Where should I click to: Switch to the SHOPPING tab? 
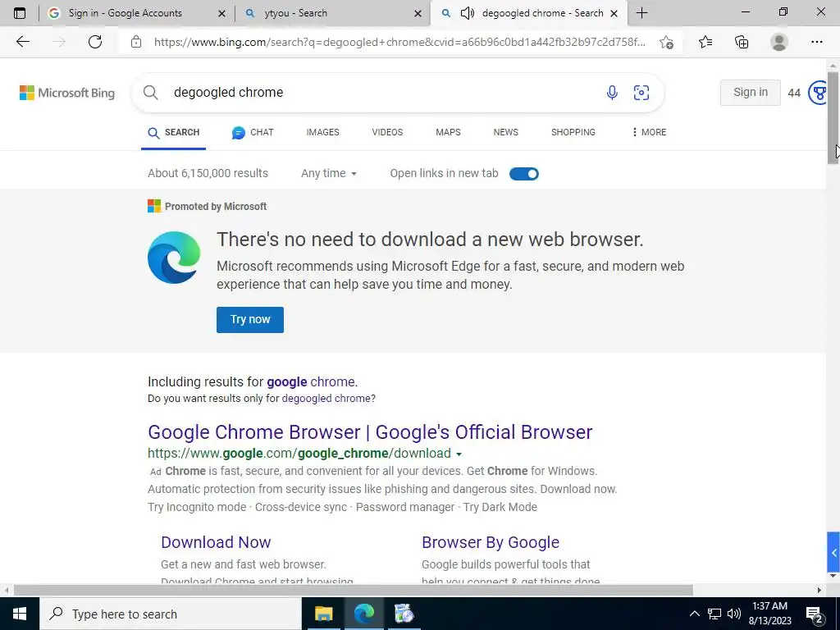tap(573, 132)
